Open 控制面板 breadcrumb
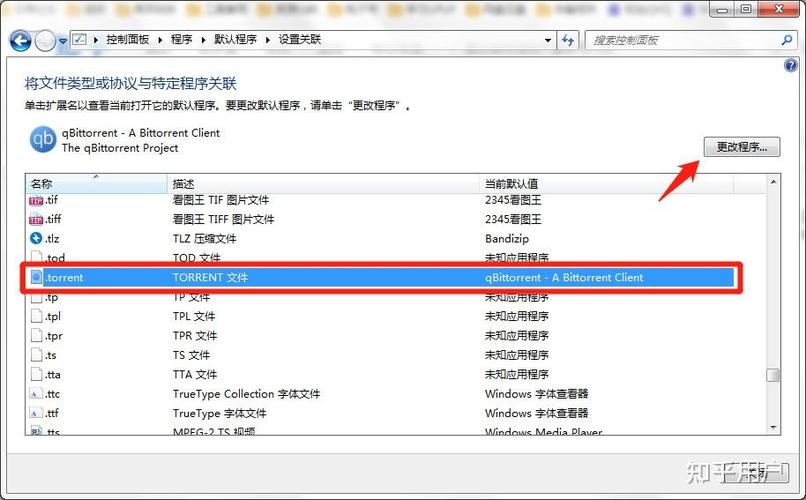Image resolution: width=806 pixels, height=500 pixels. coord(127,40)
